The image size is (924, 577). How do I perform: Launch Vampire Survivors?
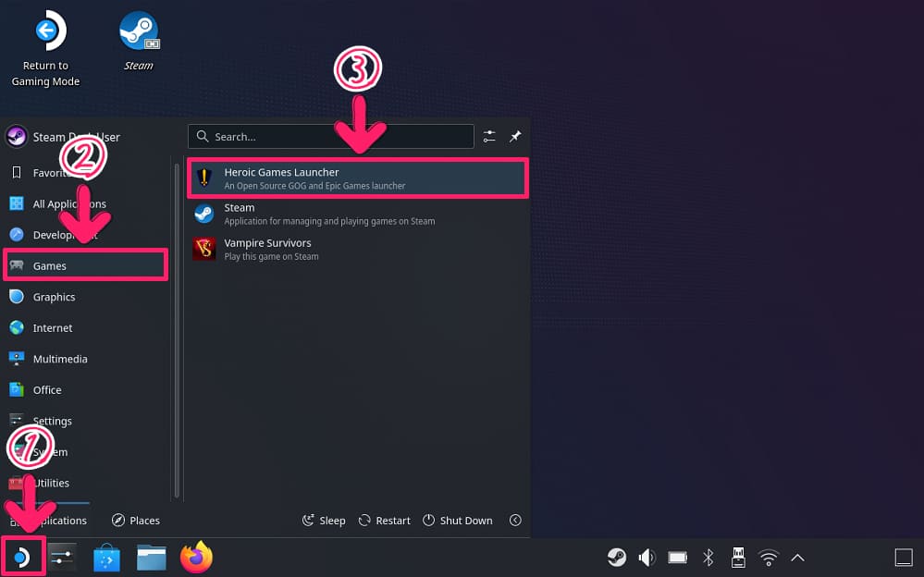coord(358,249)
